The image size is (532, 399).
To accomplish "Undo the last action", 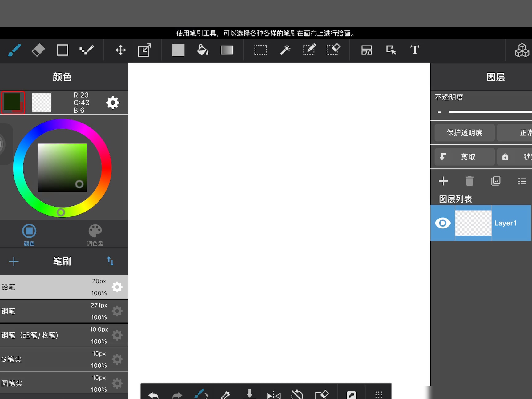I will click(x=153, y=395).
